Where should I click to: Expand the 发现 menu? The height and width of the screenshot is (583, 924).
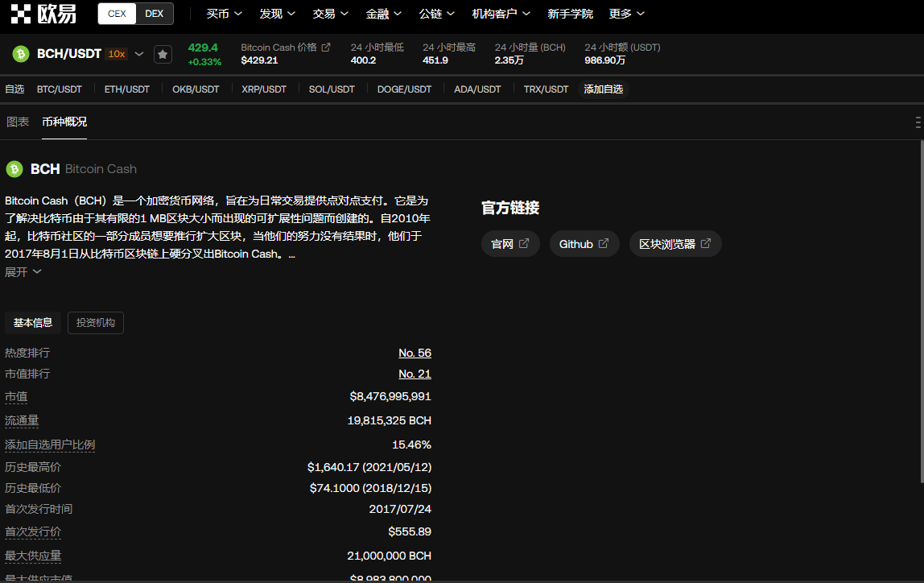point(277,14)
